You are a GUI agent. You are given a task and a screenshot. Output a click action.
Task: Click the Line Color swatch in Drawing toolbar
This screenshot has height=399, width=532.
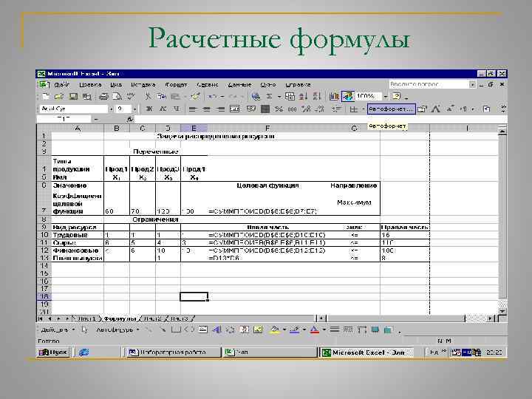point(295,330)
